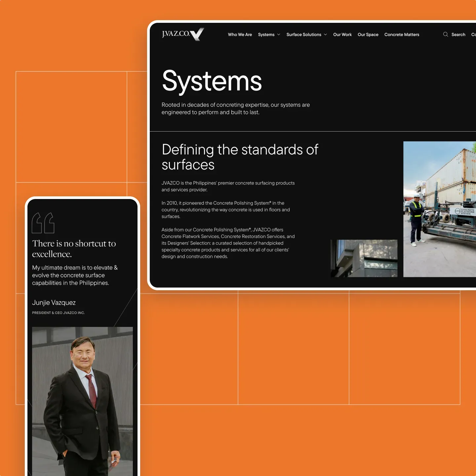
Task: Select the Systems nav label
Action: [x=266, y=35]
